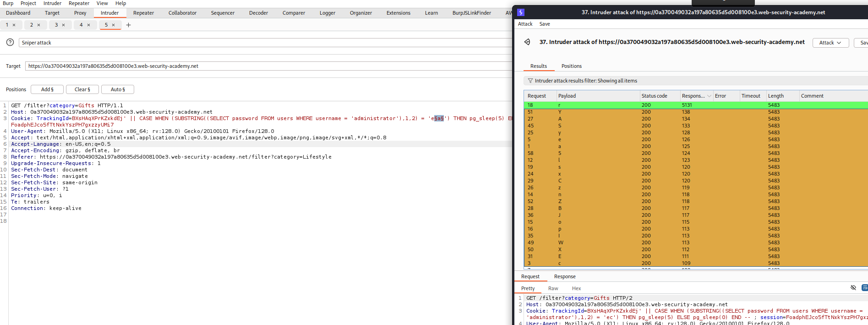868x325 pixels.
Task: Close Intruder tab 5
Action: click(113, 25)
